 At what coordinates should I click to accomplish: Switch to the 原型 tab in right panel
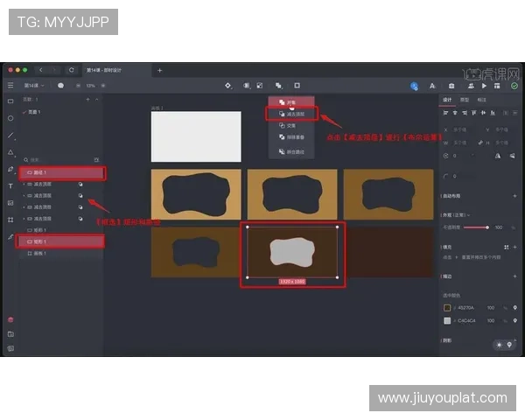tap(465, 100)
